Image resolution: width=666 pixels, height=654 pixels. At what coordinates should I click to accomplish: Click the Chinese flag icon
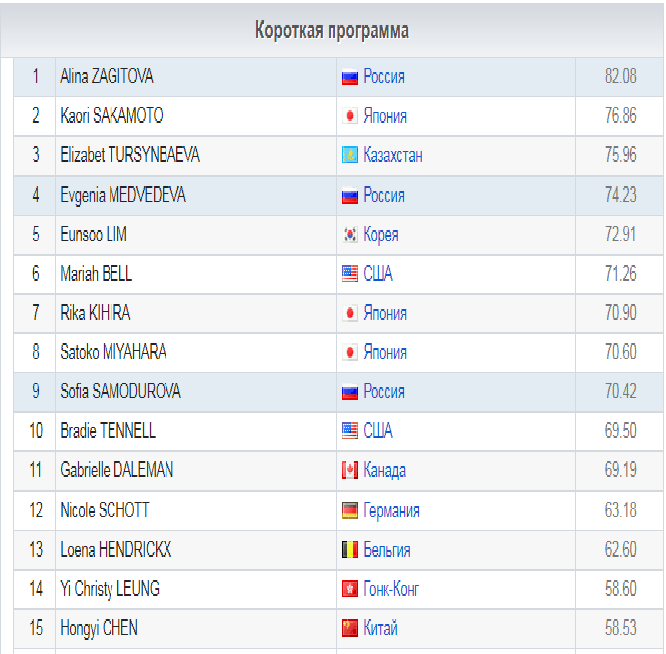pos(350,629)
